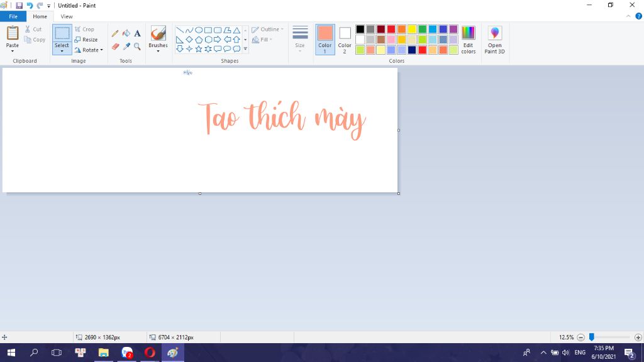The height and width of the screenshot is (362, 644).
Task: Expand the full Shapes gallery
Action: click(245, 49)
